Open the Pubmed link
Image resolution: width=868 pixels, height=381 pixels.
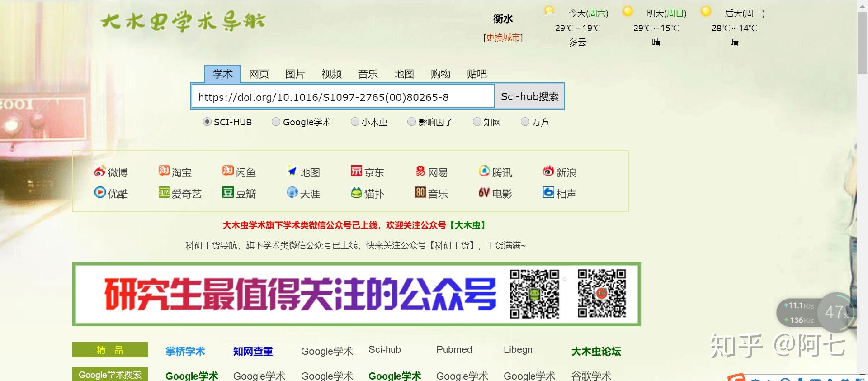454,349
